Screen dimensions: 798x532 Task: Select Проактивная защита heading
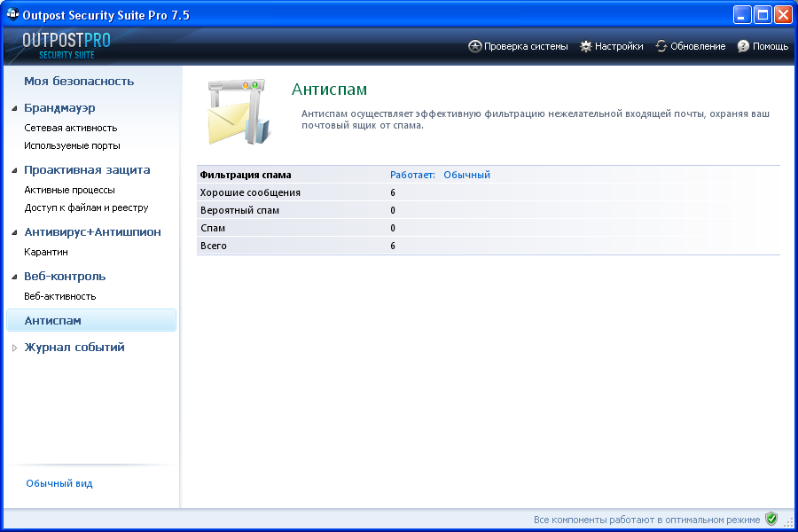click(x=87, y=170)
